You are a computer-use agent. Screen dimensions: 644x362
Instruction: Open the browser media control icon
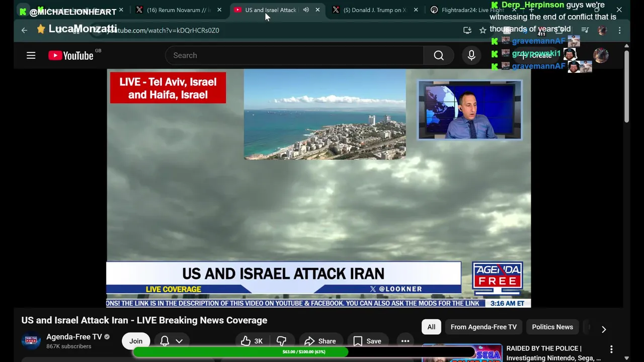(585, 30)
